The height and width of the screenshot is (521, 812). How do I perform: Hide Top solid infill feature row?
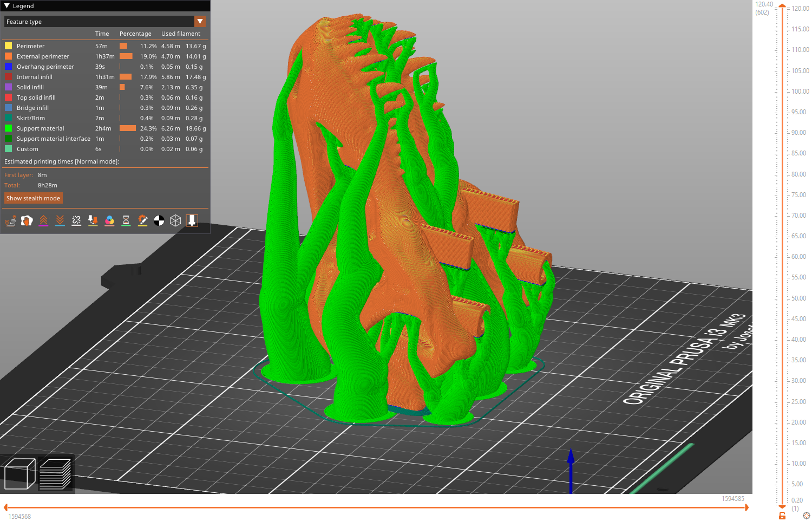(105, 97)
